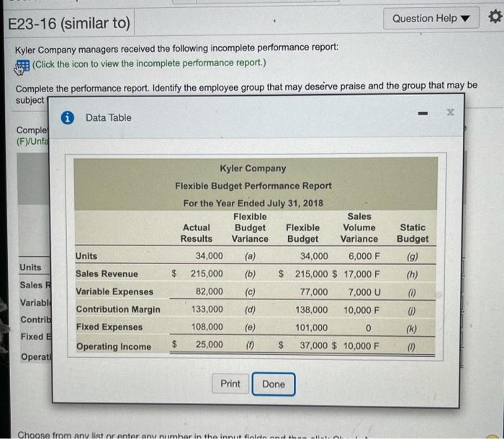504x439 pixels.
Task: Click the Static Budget placeholder (k)
Action: [x=411, y=329]
